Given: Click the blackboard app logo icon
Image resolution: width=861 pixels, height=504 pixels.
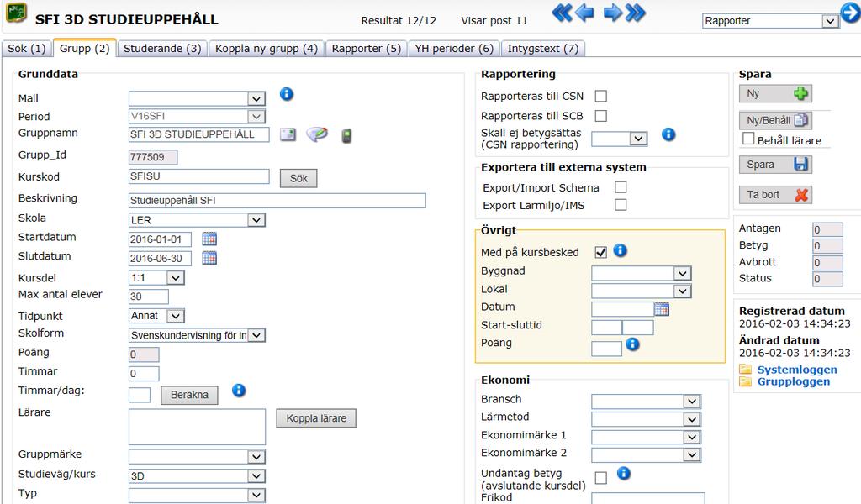Looking at the screenshot, I should click(x=16, y=12).
